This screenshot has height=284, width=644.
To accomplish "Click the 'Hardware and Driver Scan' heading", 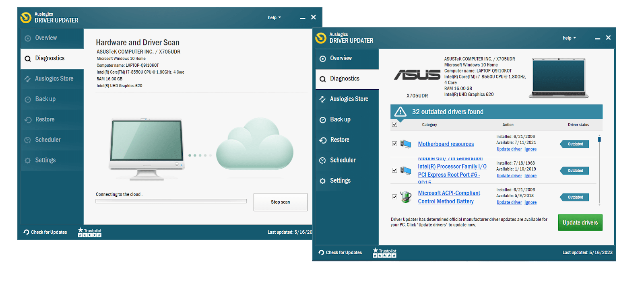I will click(x=138, y=42).
